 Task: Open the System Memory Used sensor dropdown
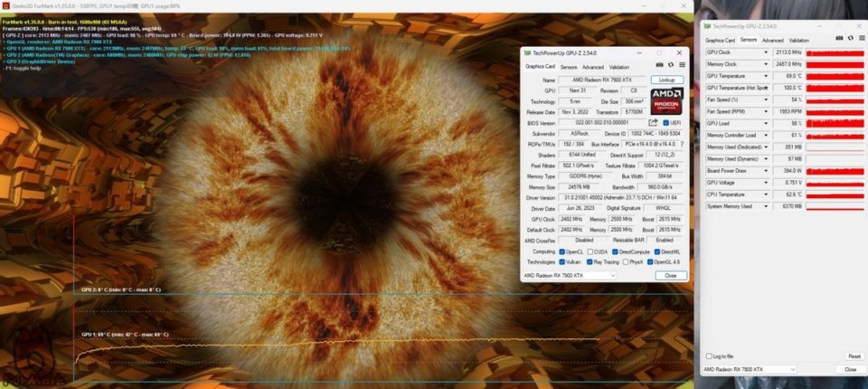click(x=766, y=206)
